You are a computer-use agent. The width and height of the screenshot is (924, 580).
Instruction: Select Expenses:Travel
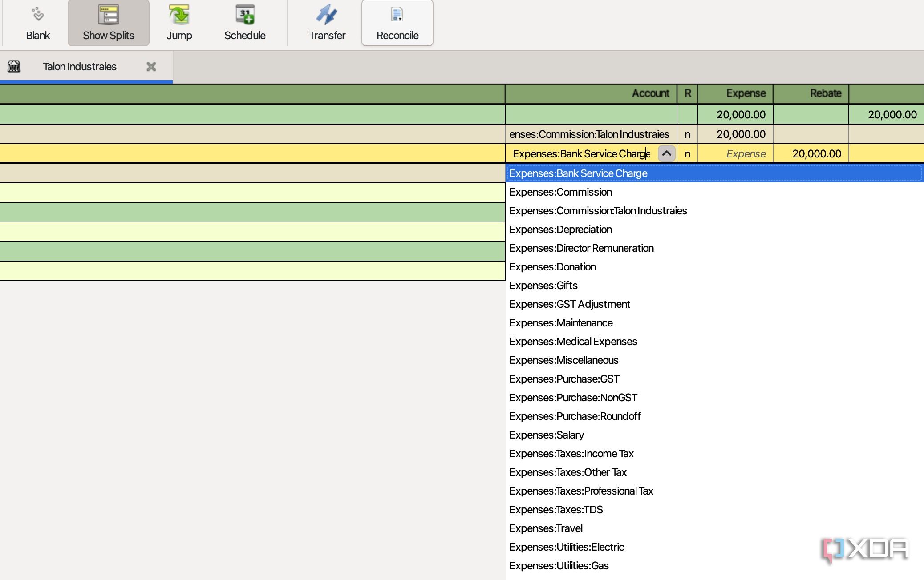coord(714,528)
